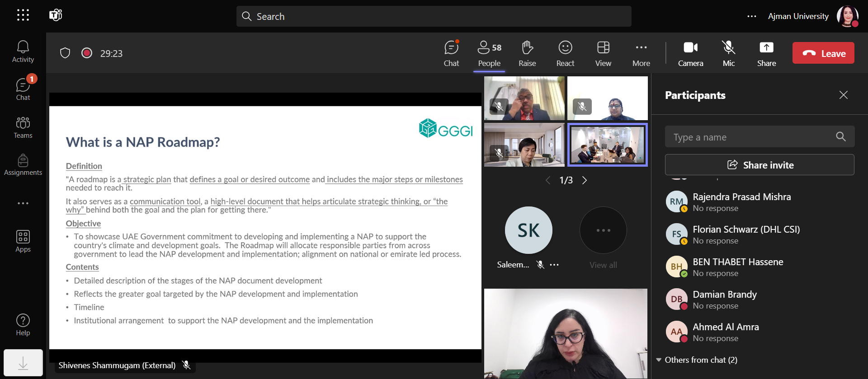Unmute the Mic
This screenshot has width=868, height=379.
click(728, 53)
